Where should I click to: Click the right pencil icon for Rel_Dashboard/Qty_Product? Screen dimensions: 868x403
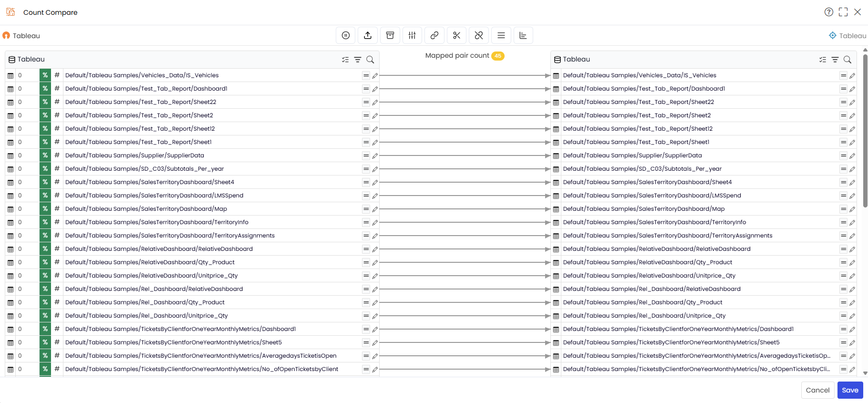[x=852, y=302]
